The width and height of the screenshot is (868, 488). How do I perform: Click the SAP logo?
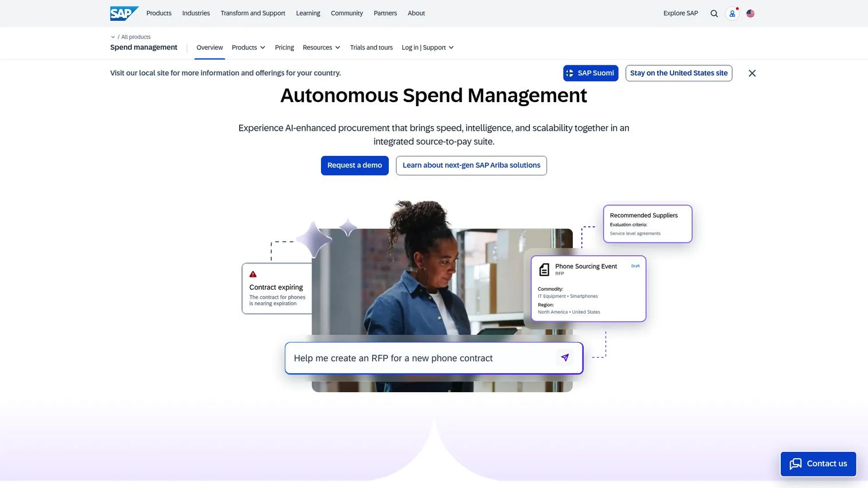click(x=124, y=13)
